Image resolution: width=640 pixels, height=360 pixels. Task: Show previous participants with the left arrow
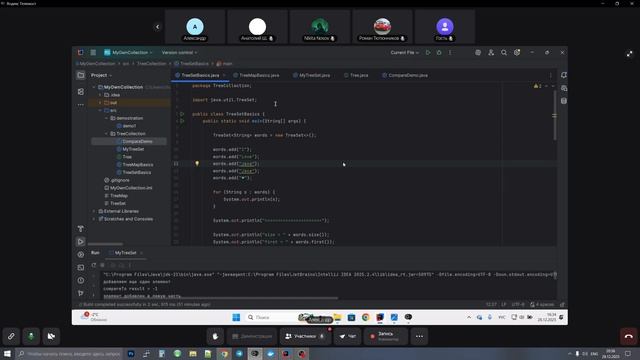pos(158,27)
